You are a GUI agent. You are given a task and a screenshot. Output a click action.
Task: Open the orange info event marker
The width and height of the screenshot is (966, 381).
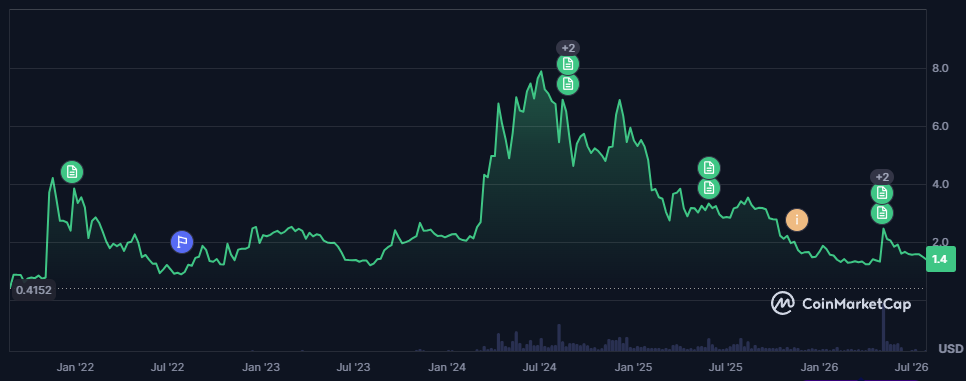click(x=797, y=219)
